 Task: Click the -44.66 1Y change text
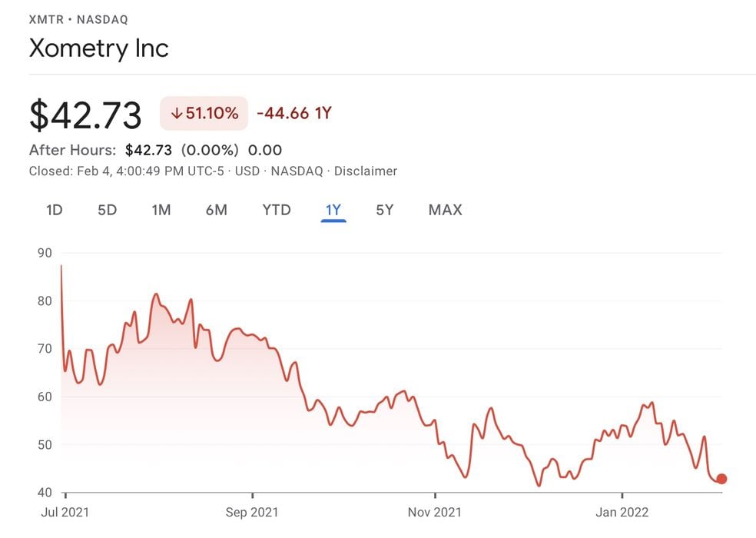[293, 114]
